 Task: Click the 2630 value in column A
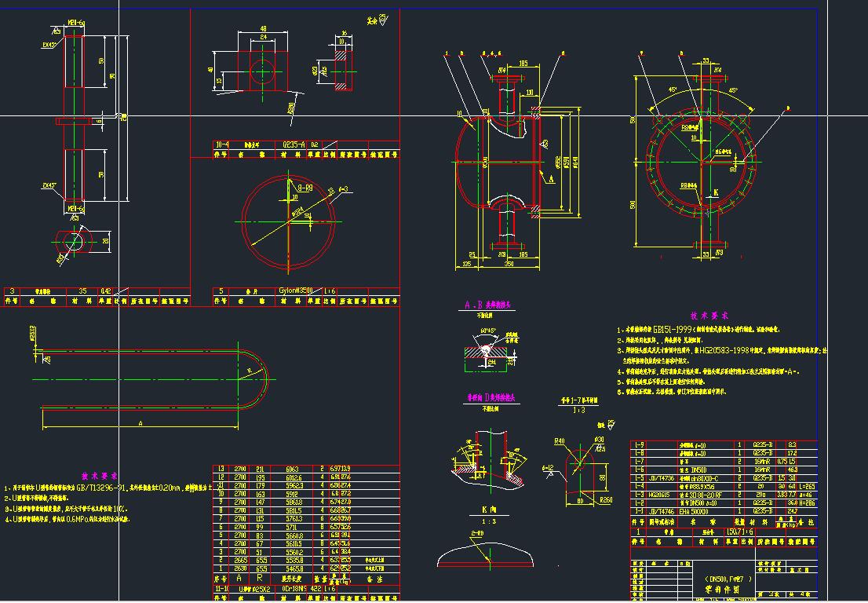click(240, 568)
